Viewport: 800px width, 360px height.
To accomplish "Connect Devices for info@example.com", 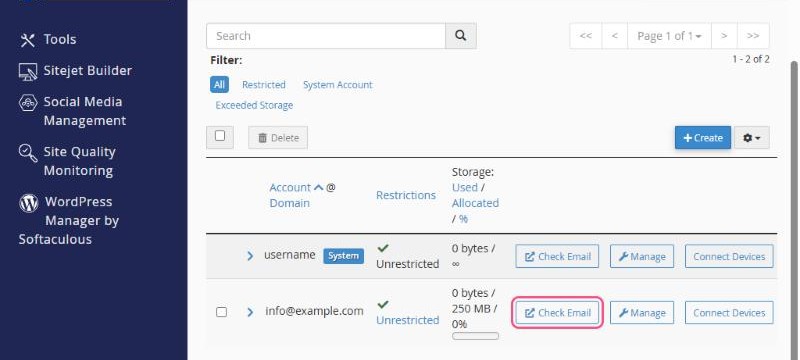I will [x=729, y=313].
